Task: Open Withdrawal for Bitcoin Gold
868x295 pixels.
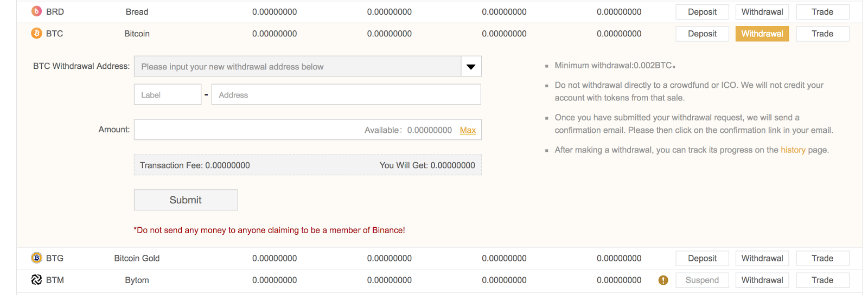Action: point(762,258)
